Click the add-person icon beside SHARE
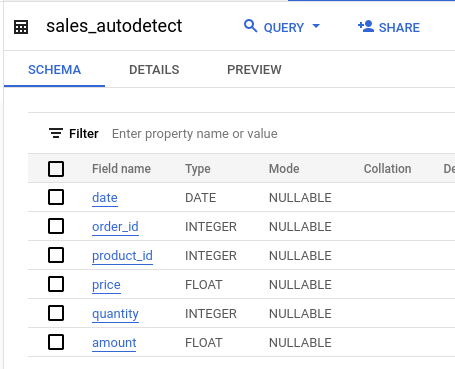This screenshot has height=369, width=455. (366, 26)
